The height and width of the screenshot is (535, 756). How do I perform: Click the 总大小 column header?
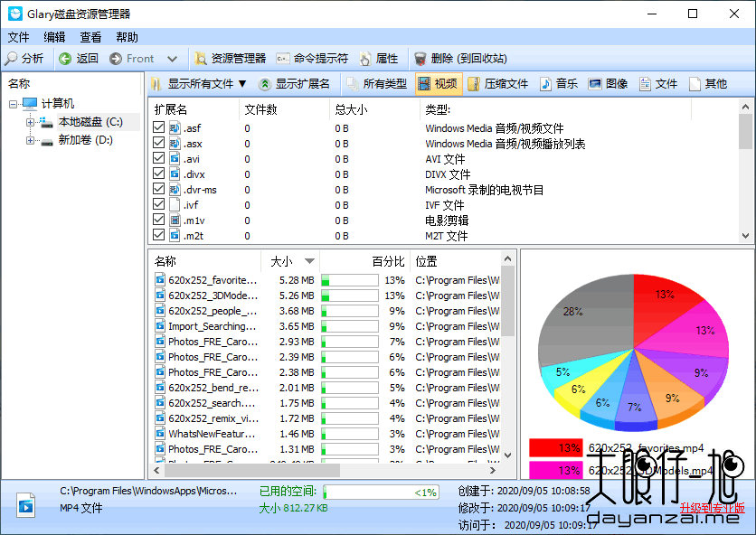click(375, 109)
